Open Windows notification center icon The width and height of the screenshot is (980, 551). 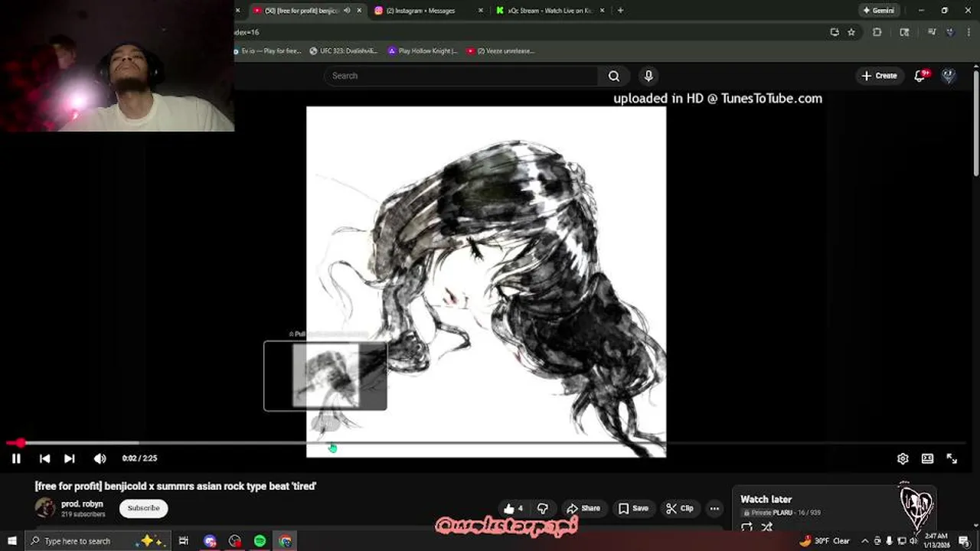point(963,541)
